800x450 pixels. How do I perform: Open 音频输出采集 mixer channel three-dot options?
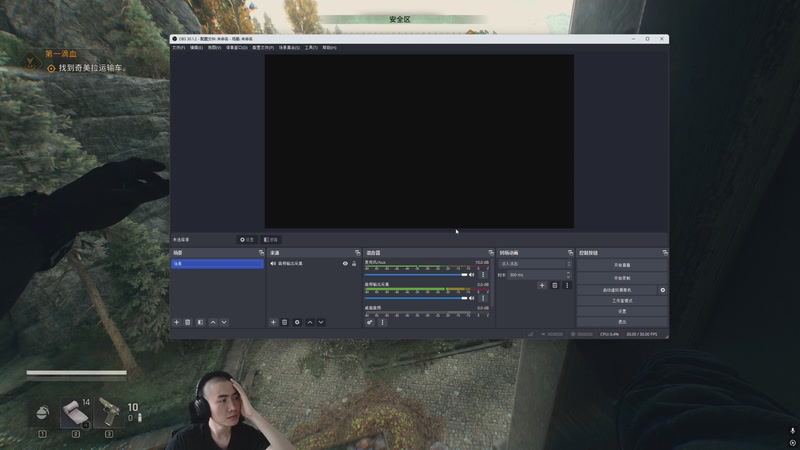[x=483, y=298]
